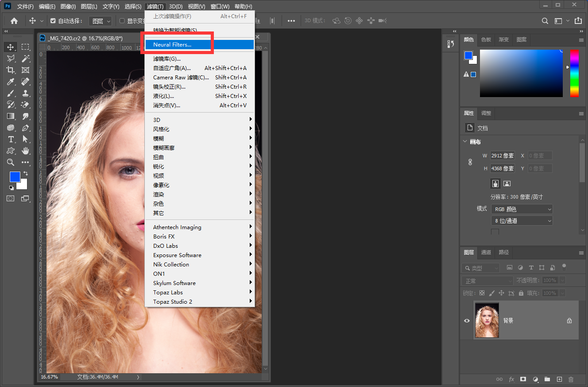Select the Gradient tool

click(x=11, y=116)
